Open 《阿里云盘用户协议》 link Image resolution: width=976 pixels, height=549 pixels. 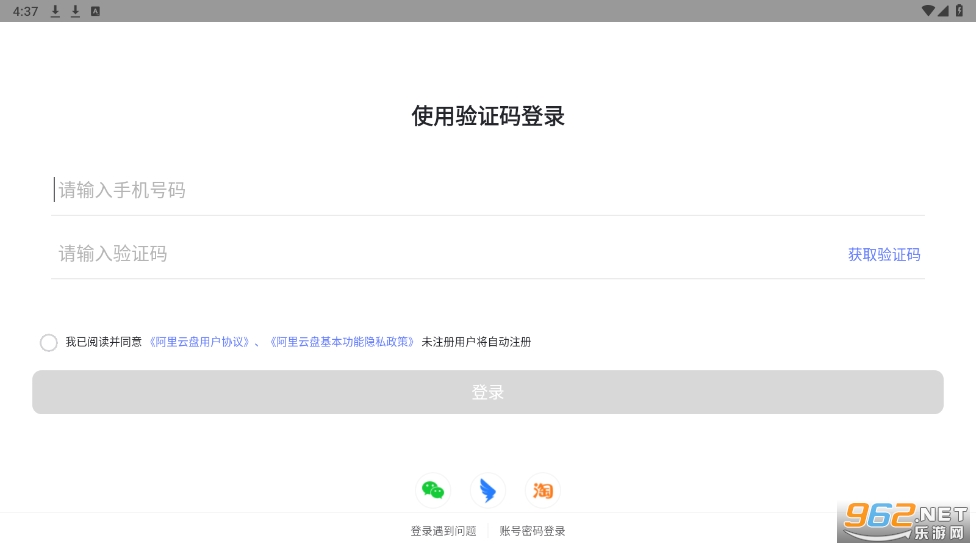[x=199, y=342]
